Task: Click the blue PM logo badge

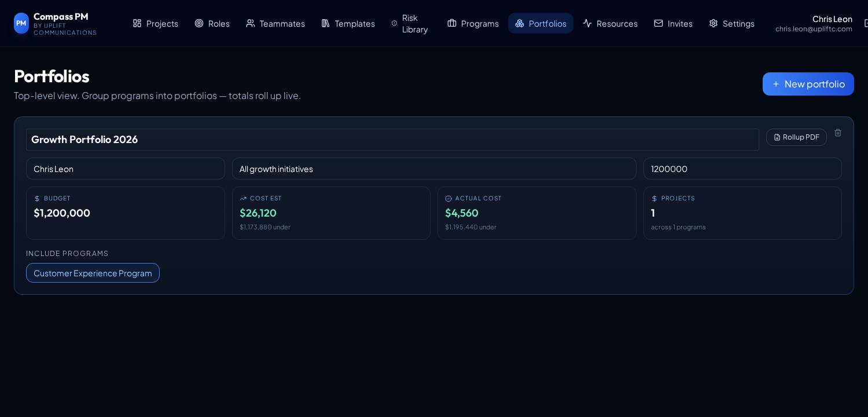Action: [21, 23]
